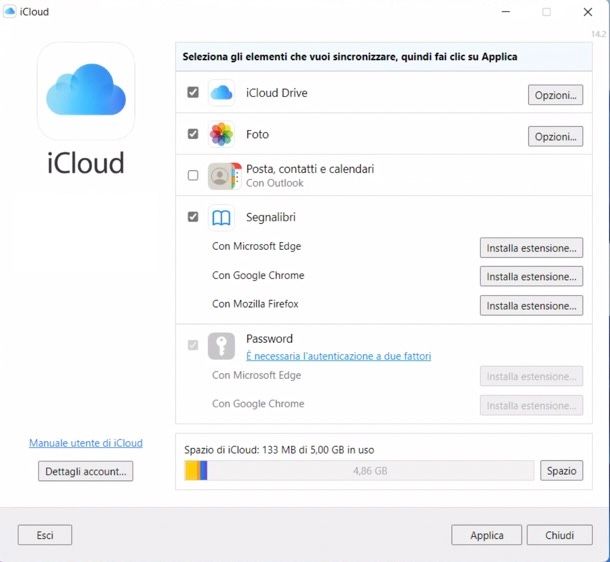Image resolution: width=610 pixels, height=562 pixels.
Task: Open Manuale utente di iCloud link
Action: pyautogui.click(x=86, y=443)
